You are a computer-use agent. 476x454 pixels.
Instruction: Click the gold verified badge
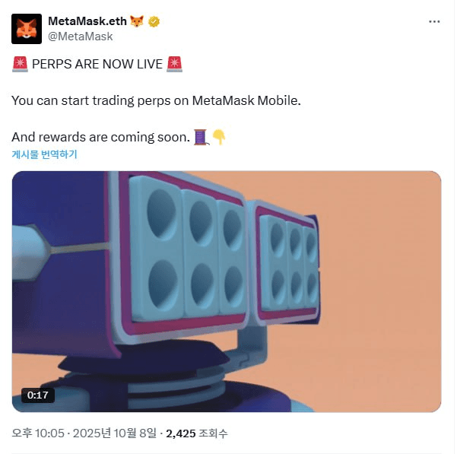tap(154, 21)
